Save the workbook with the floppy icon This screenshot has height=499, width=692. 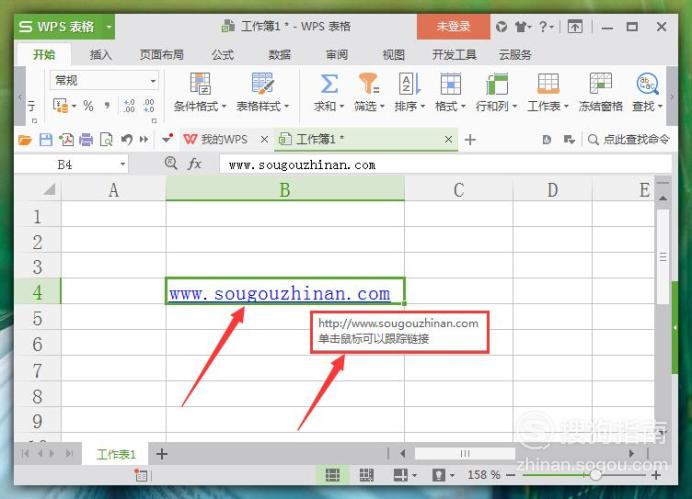click(x=46, y=140)
